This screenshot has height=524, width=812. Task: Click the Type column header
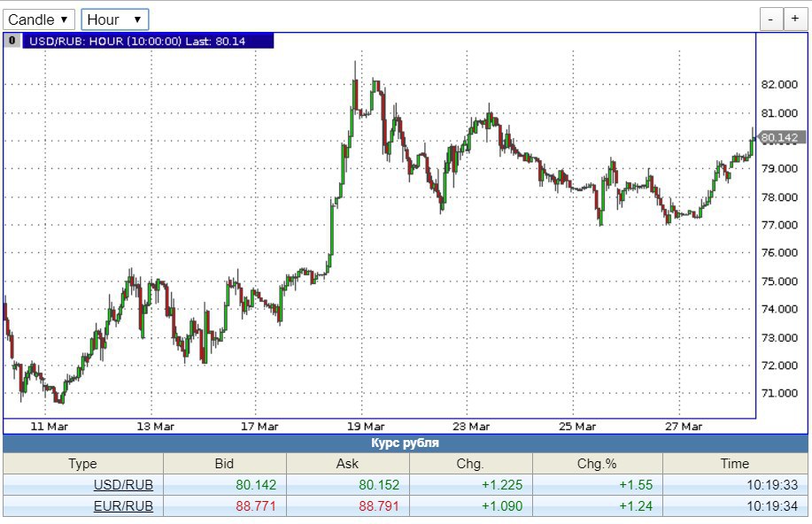click(83, 464)
